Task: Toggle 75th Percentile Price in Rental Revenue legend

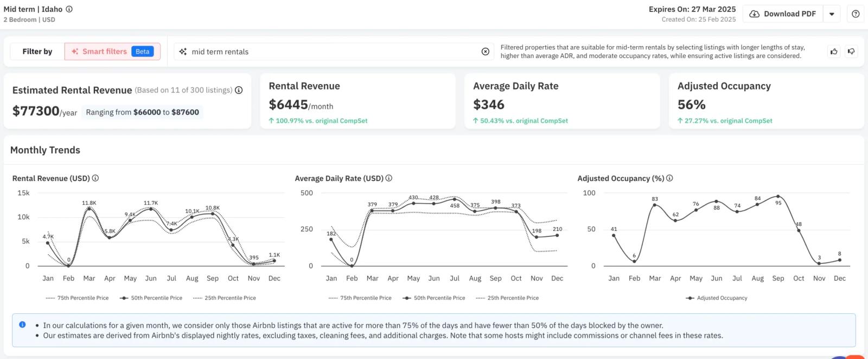Action: tap(77, 298)
